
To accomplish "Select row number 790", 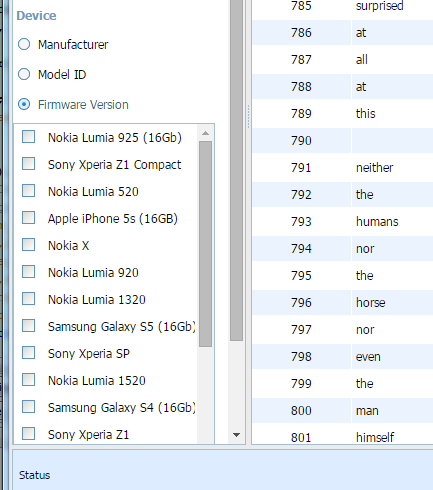I will [x=301, y=141].
